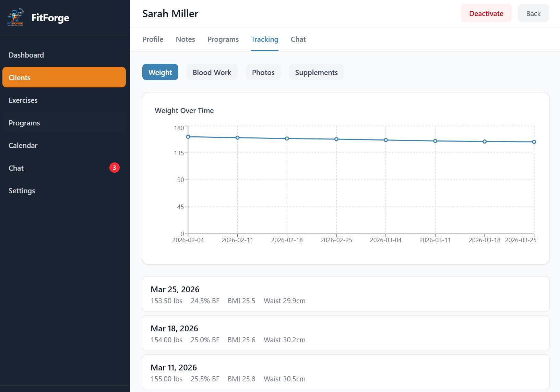This screenshot has width=560, height=392.
Task: Open the Exercises sidebar section
Action: point(23,100)
